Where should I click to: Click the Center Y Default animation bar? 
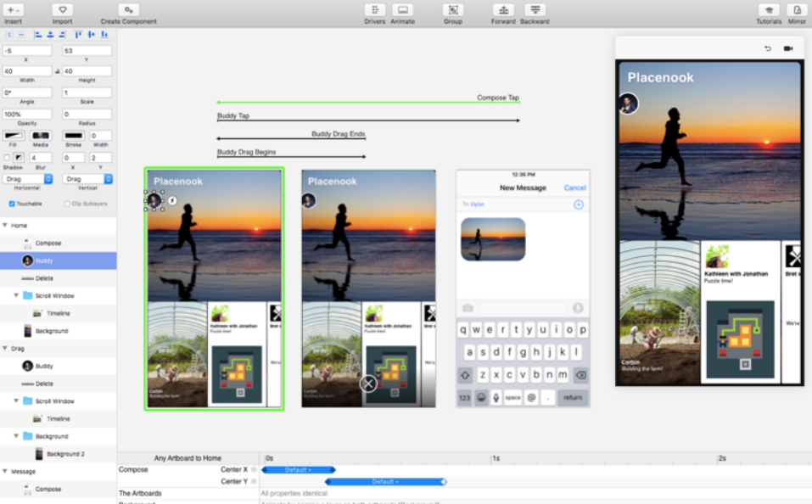(386, 482)
